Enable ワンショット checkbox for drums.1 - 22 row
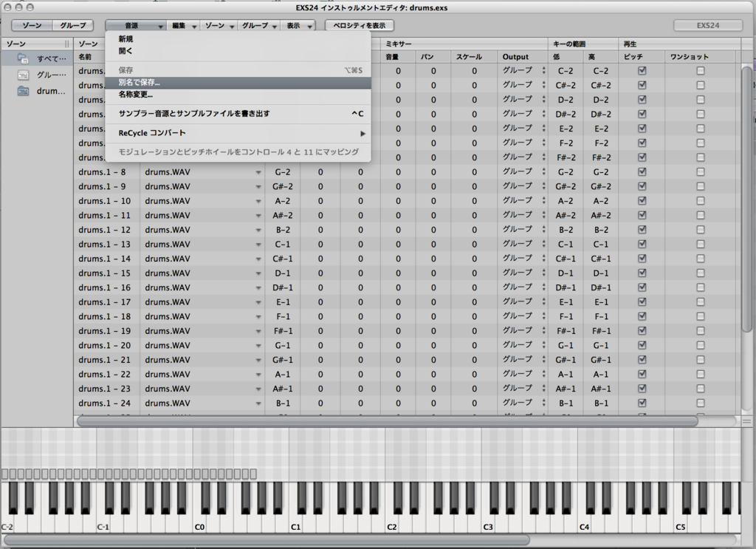This screenshot has width=756, height=549. pos(701,374)
